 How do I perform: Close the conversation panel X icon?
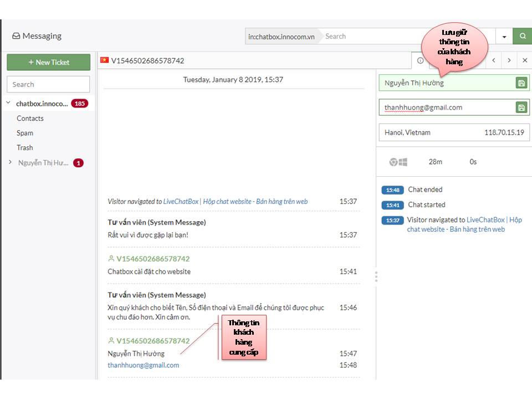tap(525, 60)
